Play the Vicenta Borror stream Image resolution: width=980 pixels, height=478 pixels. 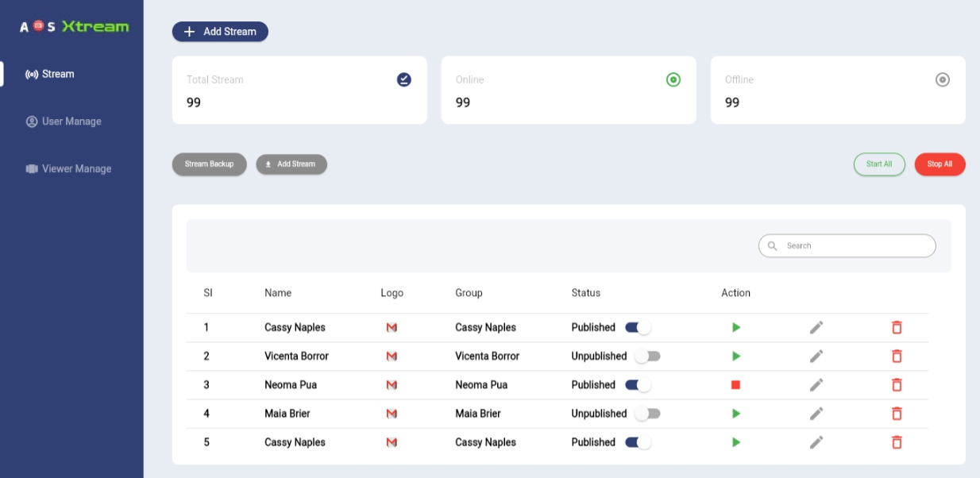[x=735, y=356]
